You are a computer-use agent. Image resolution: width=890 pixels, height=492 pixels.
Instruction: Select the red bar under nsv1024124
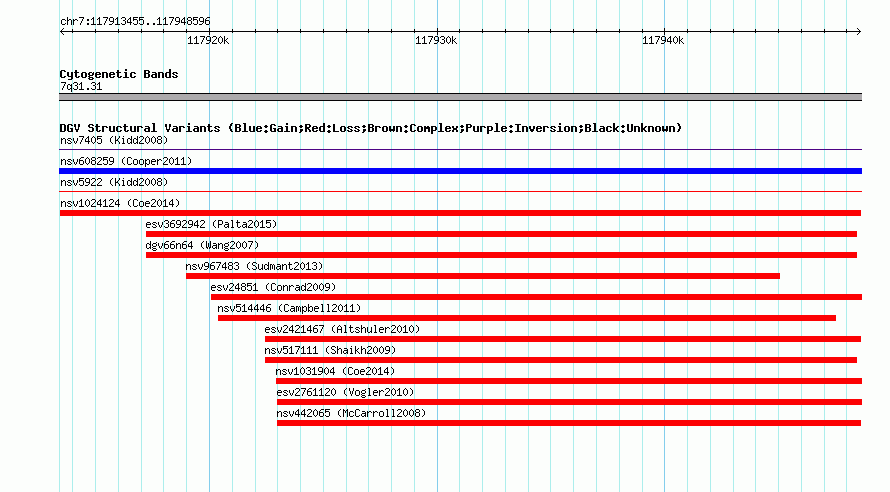[460, 213]
